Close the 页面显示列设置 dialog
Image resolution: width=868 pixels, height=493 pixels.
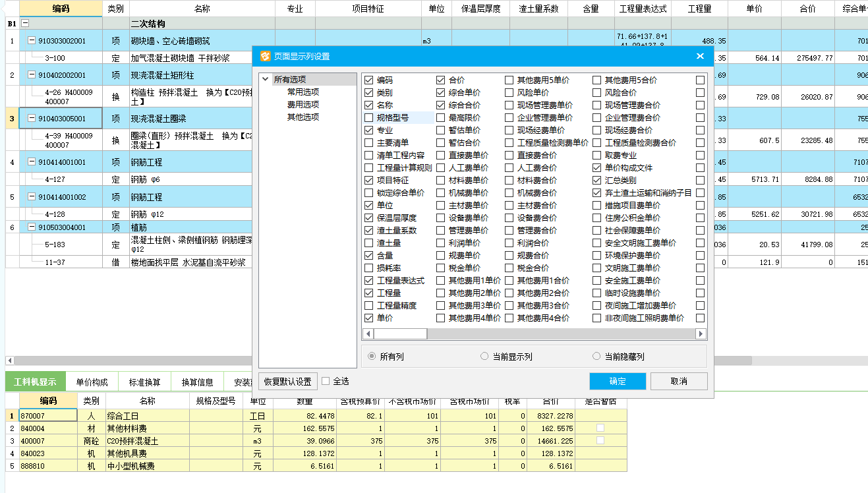700,56
